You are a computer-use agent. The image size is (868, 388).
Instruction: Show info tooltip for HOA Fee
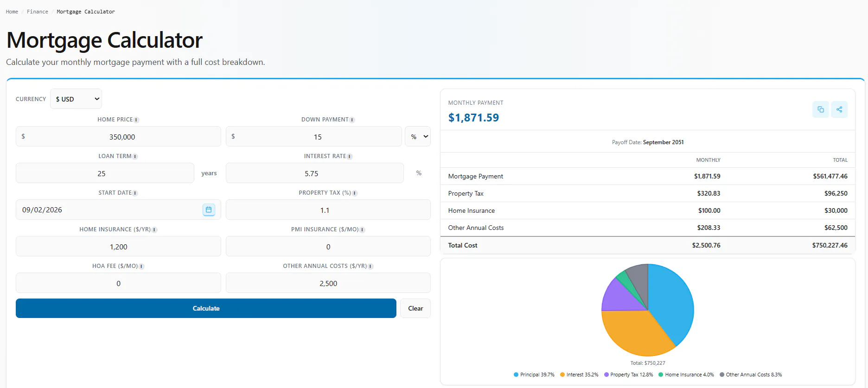[x=142, y=267]
